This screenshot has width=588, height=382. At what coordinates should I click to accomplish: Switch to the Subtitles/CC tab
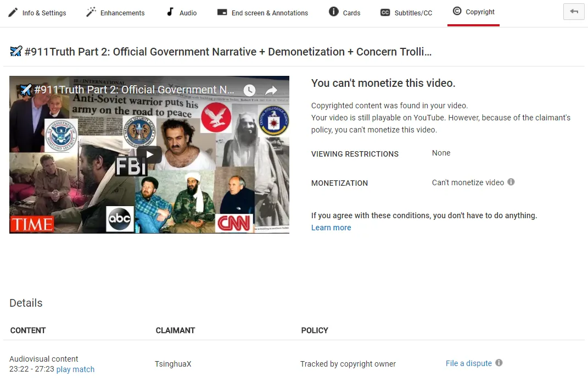(x=406, y=13)
